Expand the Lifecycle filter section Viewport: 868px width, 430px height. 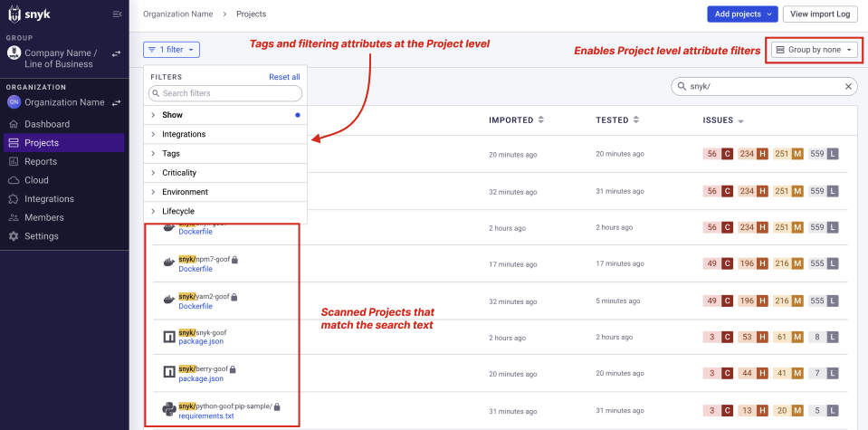[x=177, y=211]
